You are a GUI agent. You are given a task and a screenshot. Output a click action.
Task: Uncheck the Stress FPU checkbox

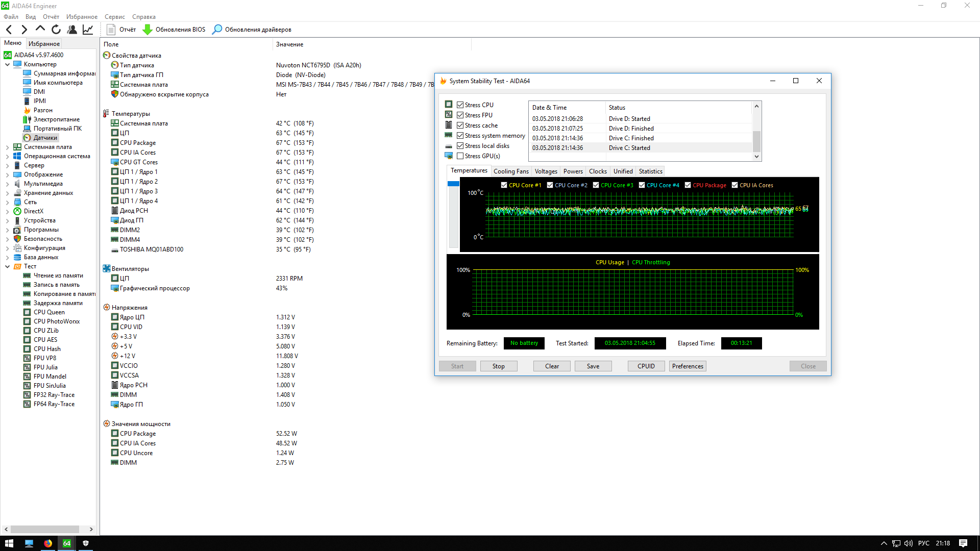coord(460,115)
